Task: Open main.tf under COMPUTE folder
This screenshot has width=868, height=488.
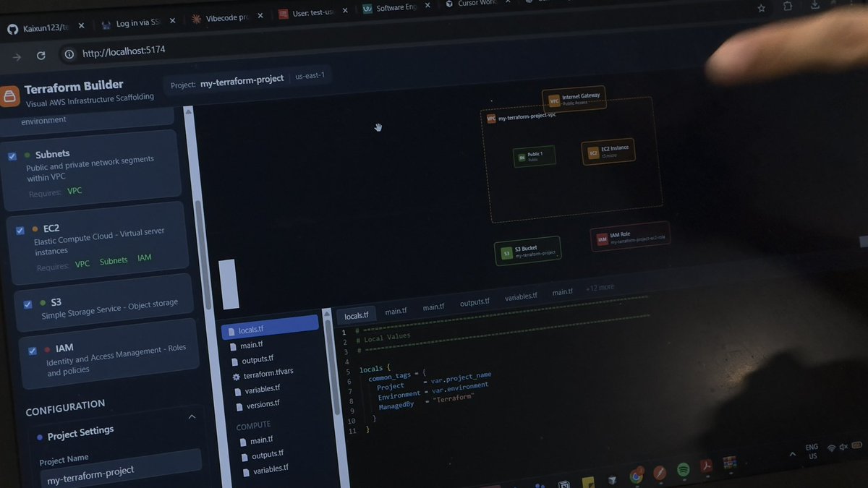Action: (x=261, y=440)
